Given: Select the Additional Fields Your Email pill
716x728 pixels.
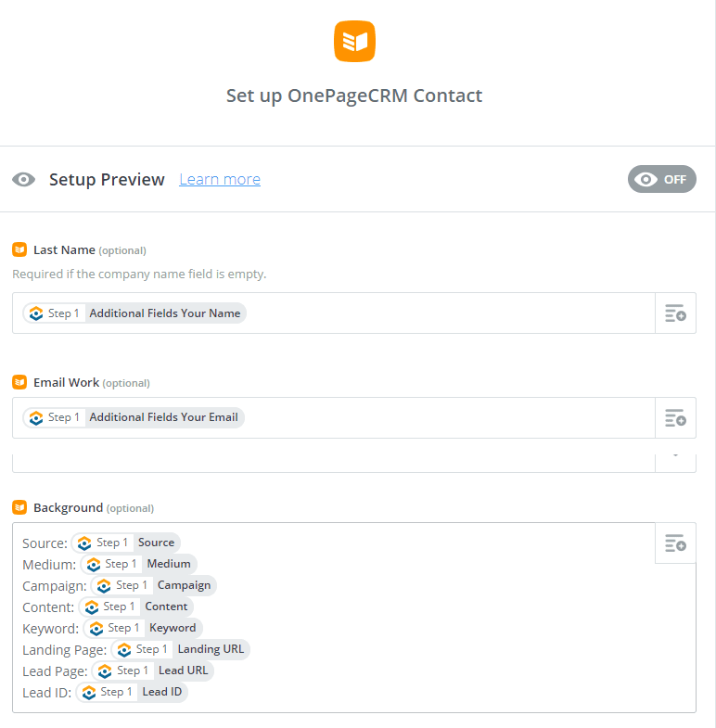Looking at the screenshot, I should (x=134, y=417).
